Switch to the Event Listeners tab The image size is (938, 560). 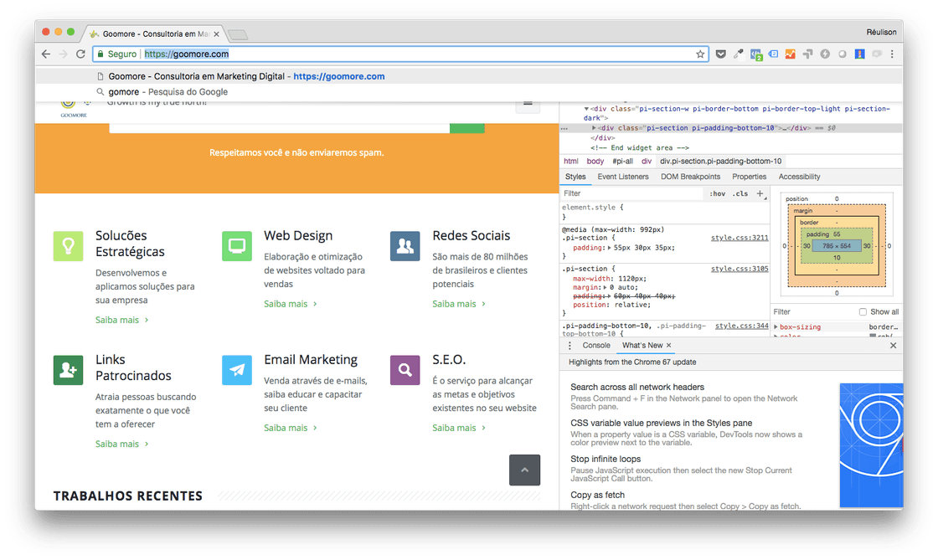622,177
